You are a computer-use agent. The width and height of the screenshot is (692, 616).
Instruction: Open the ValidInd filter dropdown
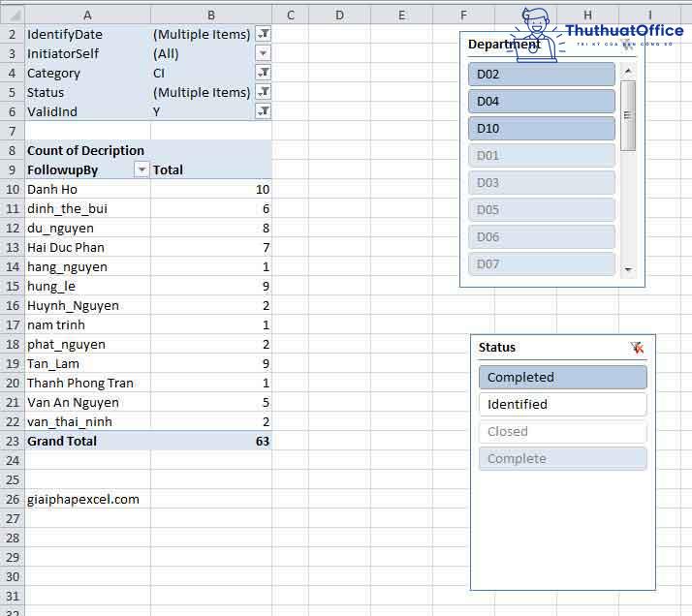pos(263,111)
